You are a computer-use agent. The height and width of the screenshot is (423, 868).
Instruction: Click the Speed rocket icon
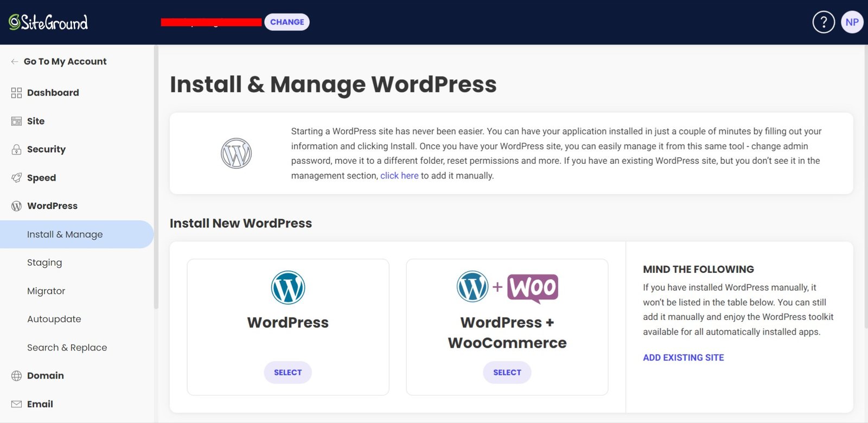click(x=16, y=178)
